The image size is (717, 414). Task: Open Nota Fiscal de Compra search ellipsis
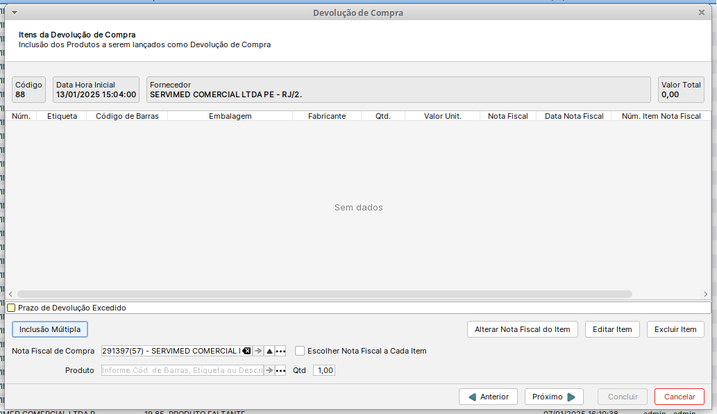tap(281, 351)
